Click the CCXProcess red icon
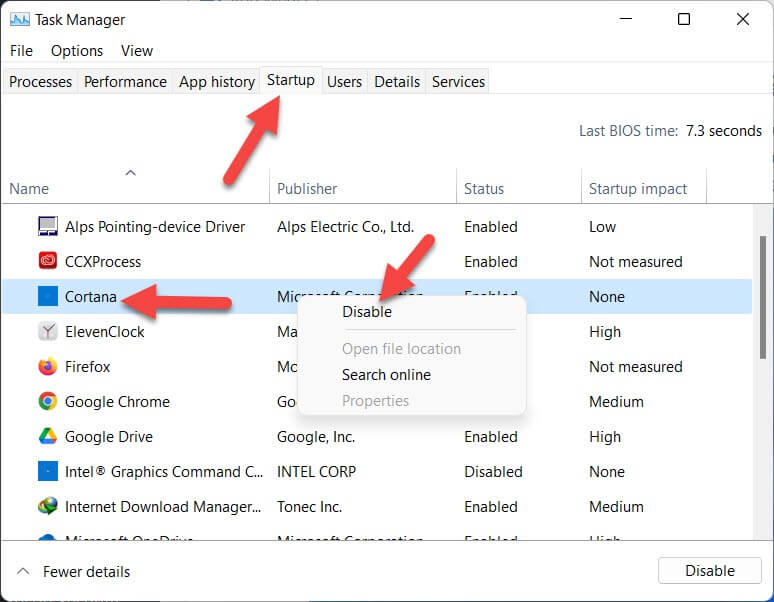774x602 pixels. point(47,262)
